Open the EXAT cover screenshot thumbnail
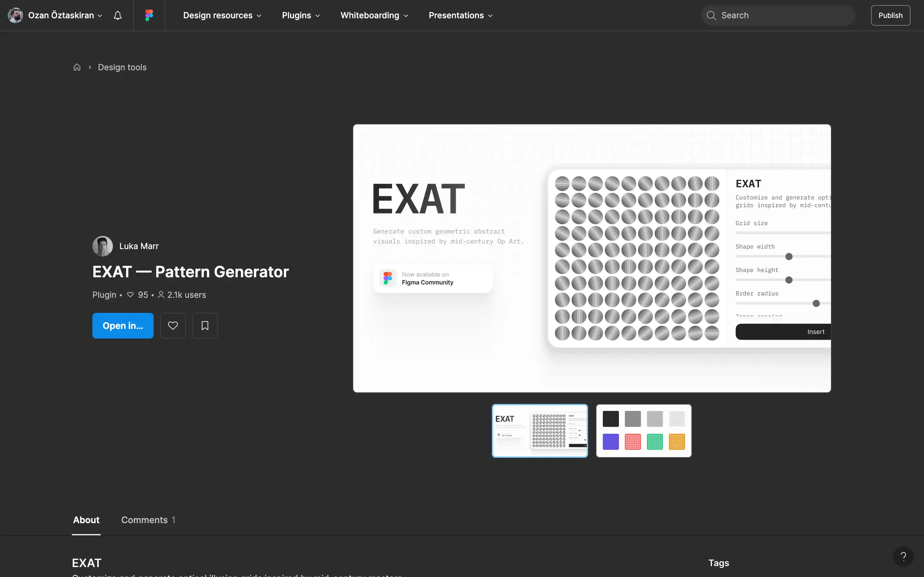This screenshot has height=577, width=924. point(540,431)
